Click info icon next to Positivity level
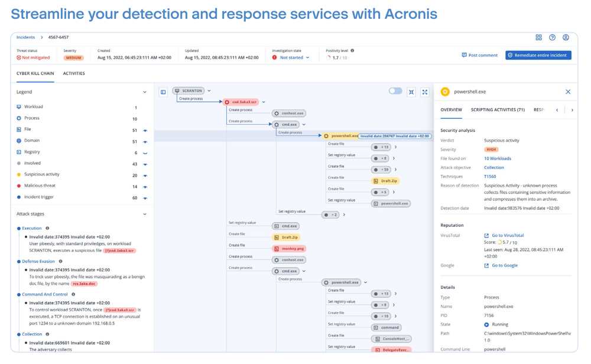Image resolution: width=591 pixels, height=364 pixels. [352, 50]
